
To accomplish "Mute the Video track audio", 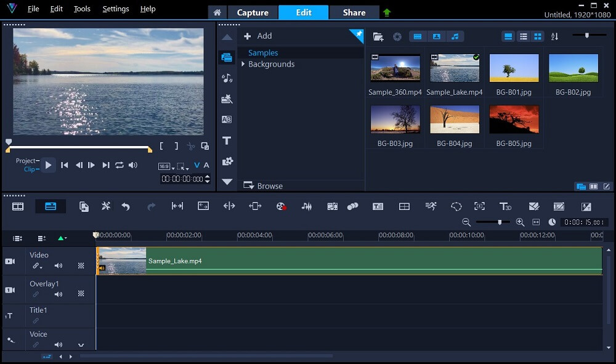I will [x=58, y=265].
